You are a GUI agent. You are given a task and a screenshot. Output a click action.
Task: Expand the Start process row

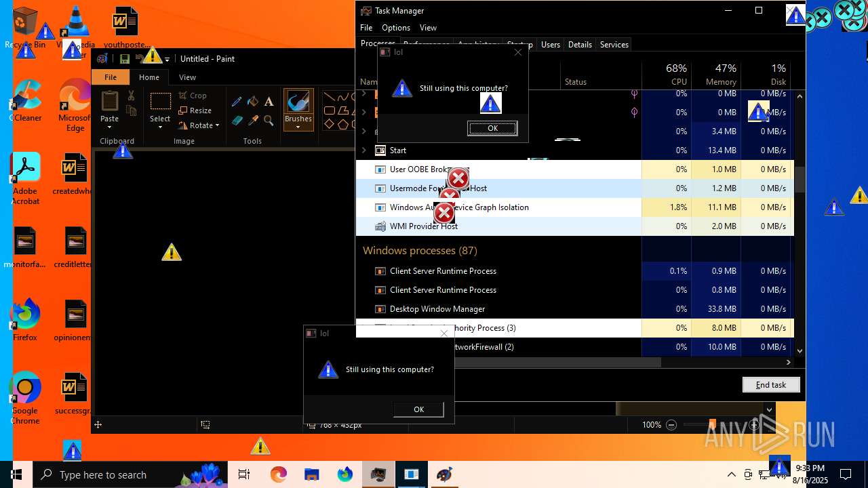click(x=364, y=150)
